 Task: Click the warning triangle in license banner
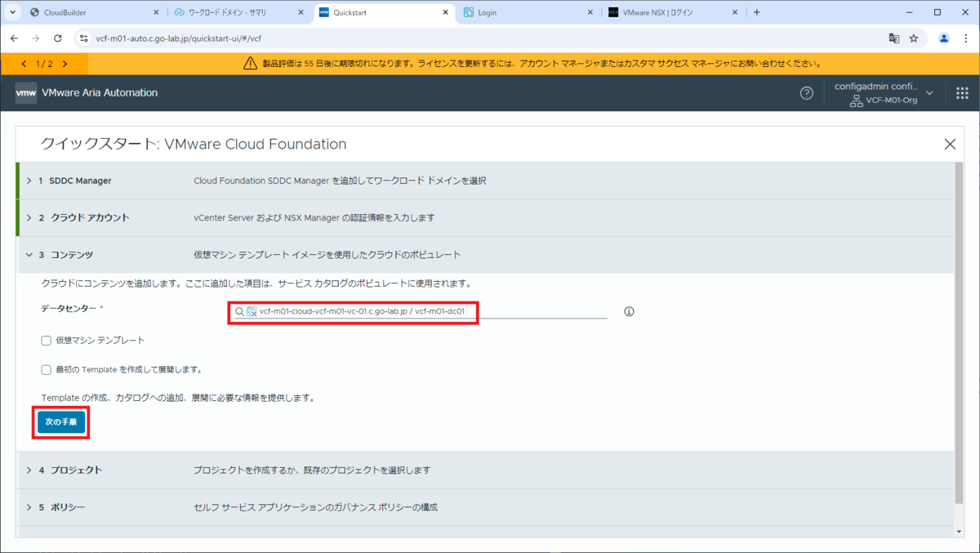[x=251, y=64]
